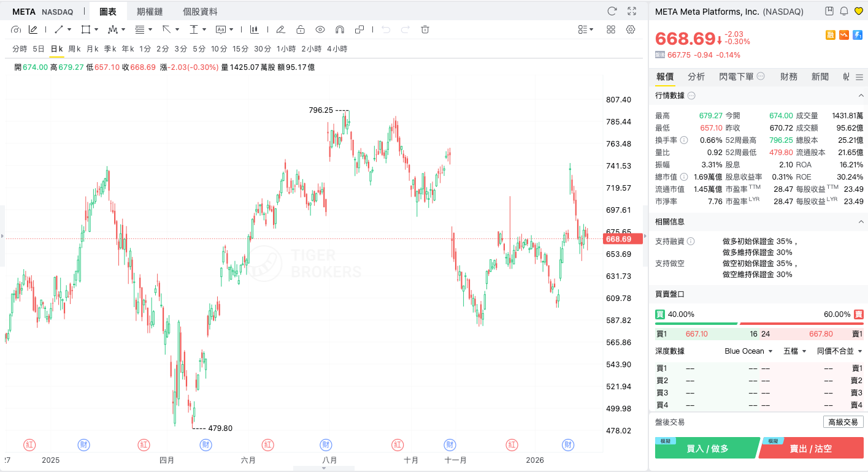Select the magnet snap tool
The image size is (868, 472).
(340, 29)
